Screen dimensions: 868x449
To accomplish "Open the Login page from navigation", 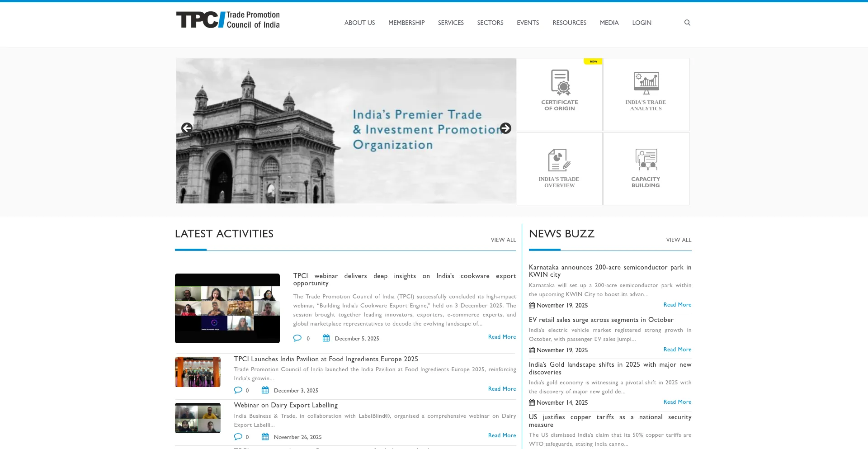I will pos(642,23).
